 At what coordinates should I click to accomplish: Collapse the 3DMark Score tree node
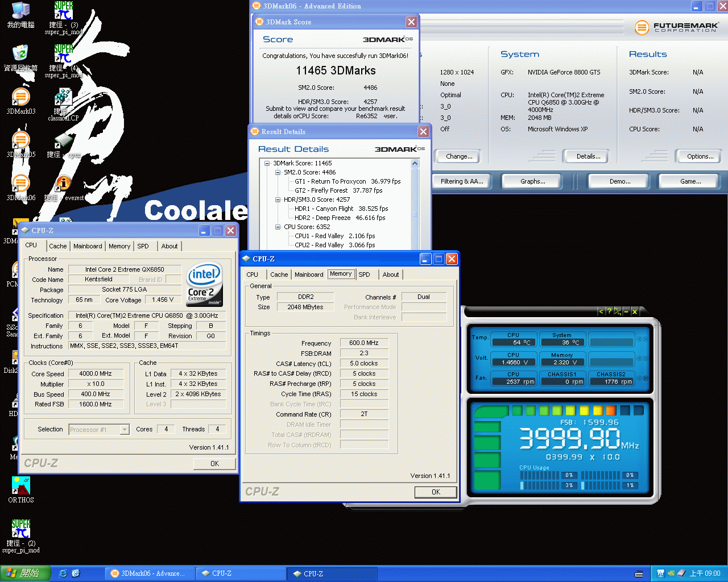(267, 163)
